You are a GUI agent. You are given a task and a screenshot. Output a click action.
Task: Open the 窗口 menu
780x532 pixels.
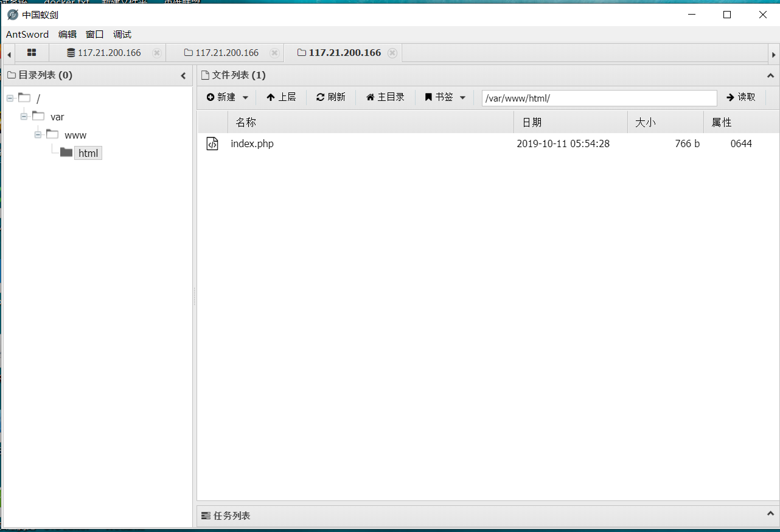[95, 34]
